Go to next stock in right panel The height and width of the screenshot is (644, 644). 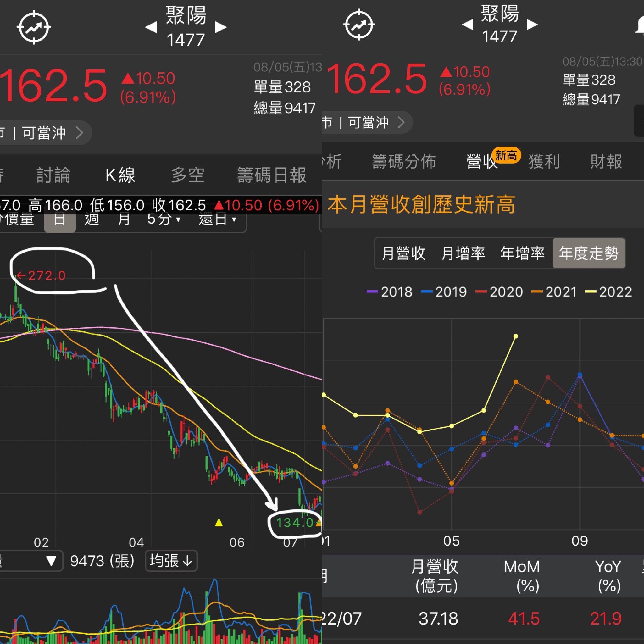[x=532, y=24]
